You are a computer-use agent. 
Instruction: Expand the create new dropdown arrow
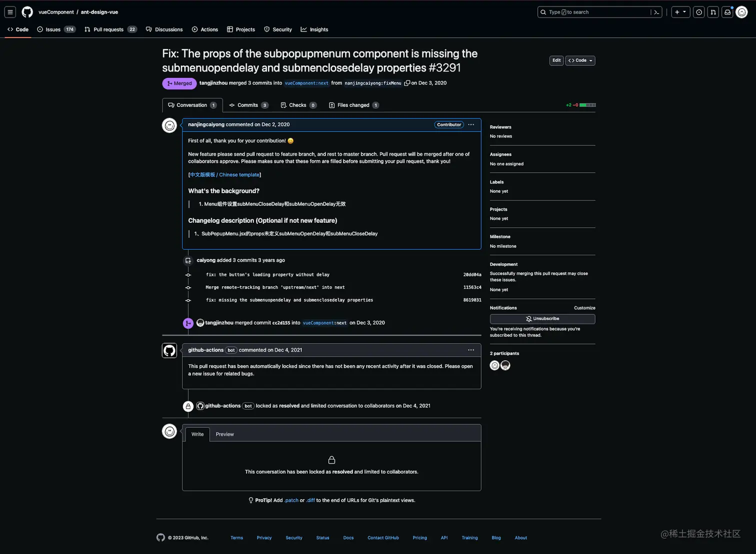pos(684,12)
